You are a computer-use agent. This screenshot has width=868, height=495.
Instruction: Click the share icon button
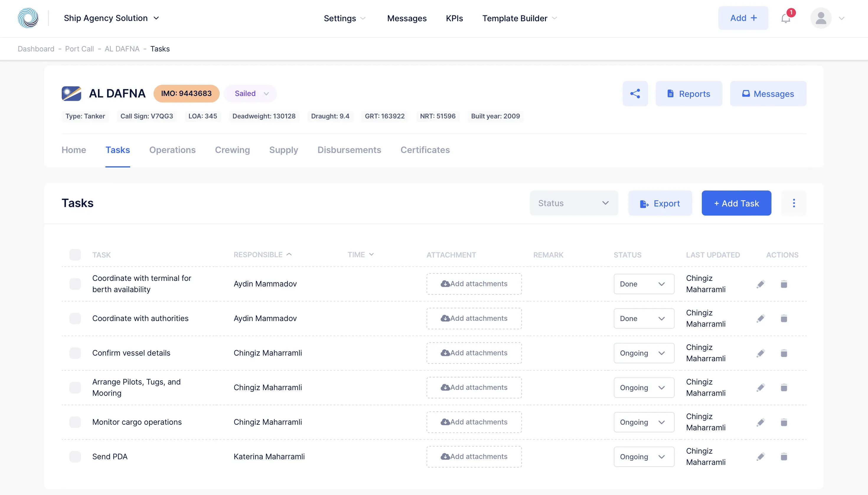[x=635, y=94]
